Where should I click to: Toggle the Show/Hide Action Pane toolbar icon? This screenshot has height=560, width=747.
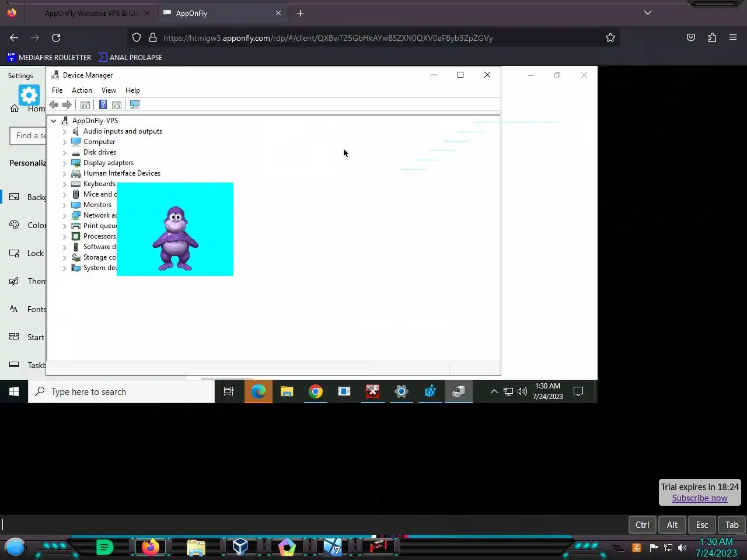click(117, 105)
